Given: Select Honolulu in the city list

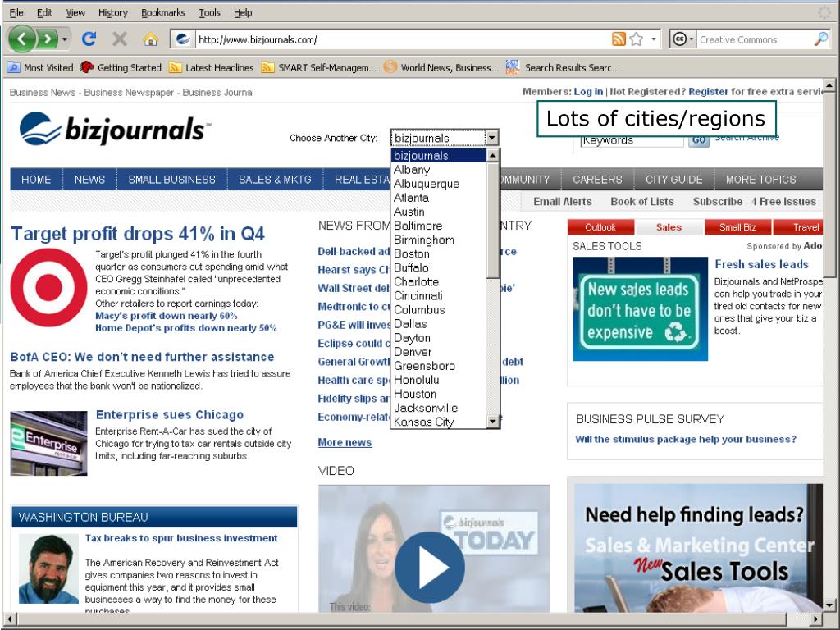Looking at the screenshot, I should coord(416,380).
